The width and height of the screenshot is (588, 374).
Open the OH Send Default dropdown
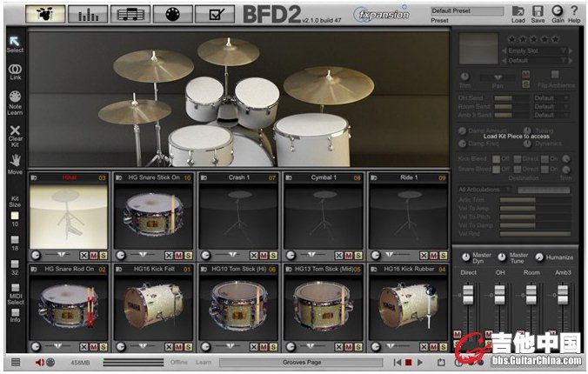[x=551, y=98]
